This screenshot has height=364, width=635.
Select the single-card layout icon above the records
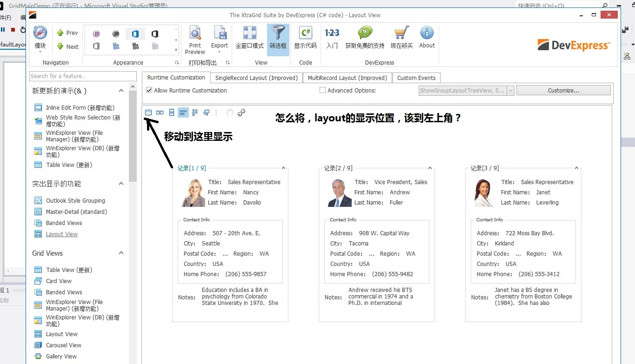(x=149, y=112)
